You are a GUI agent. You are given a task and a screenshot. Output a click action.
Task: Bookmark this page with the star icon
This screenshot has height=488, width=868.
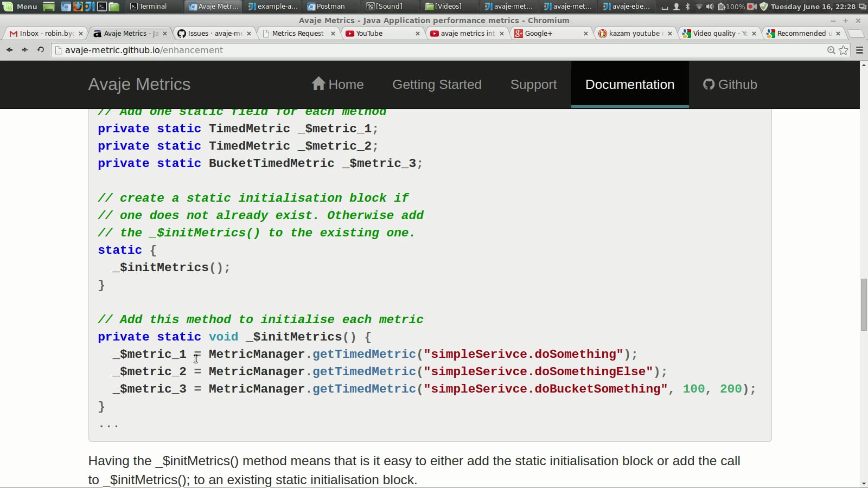click(843, 50)
